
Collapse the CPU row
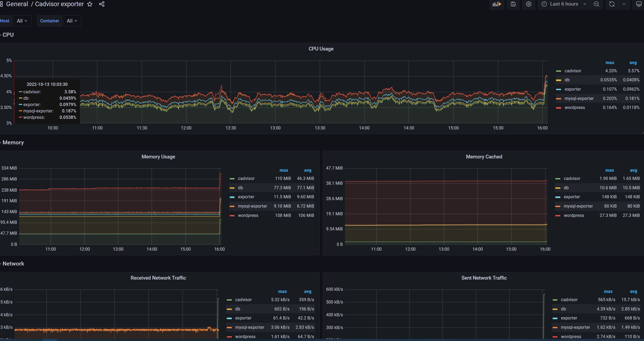[x=8, y=35]
